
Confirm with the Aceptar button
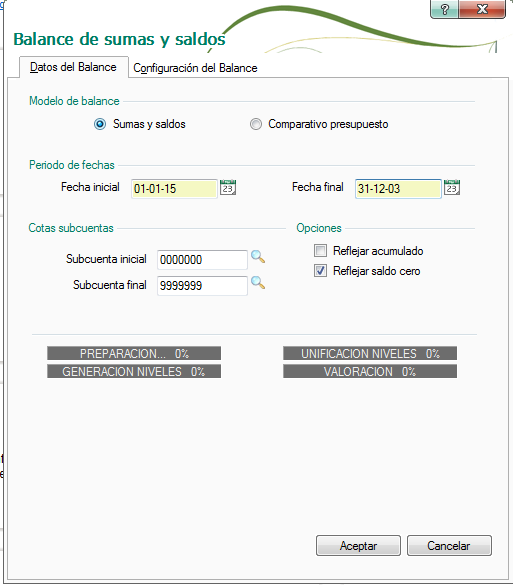point(358,546)
